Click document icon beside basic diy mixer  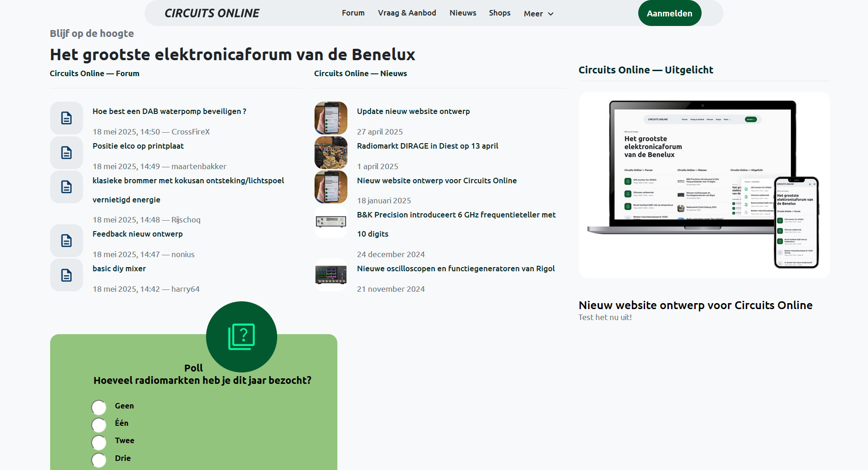(x=67, y=275)
